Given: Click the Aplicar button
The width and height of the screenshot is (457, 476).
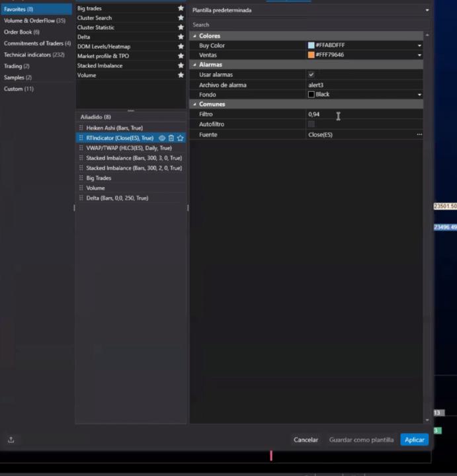Looking at the screenshot, I should (x=414, y=440).
